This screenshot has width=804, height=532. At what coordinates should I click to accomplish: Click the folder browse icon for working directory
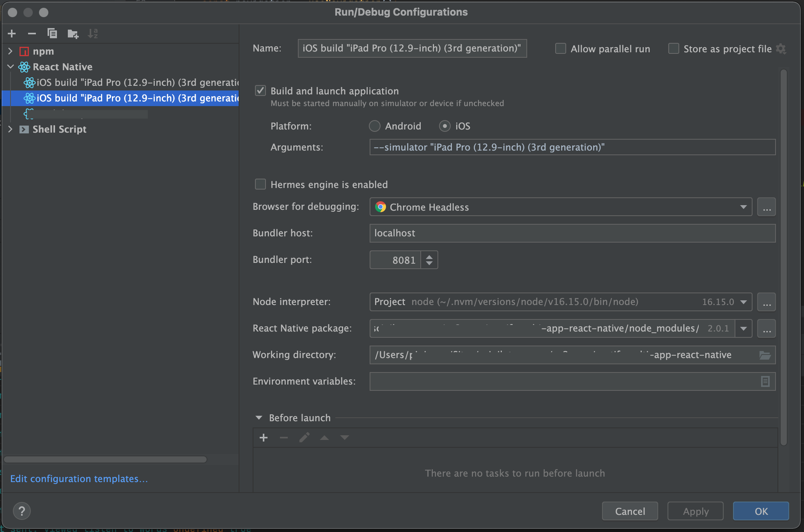click(765, 355)
